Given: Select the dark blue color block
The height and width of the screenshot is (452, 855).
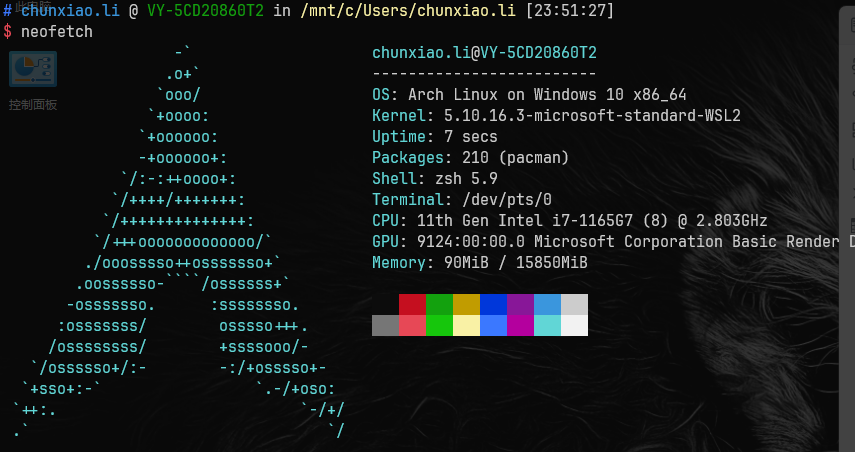Looking at the screenshot, I should (493, 304).
